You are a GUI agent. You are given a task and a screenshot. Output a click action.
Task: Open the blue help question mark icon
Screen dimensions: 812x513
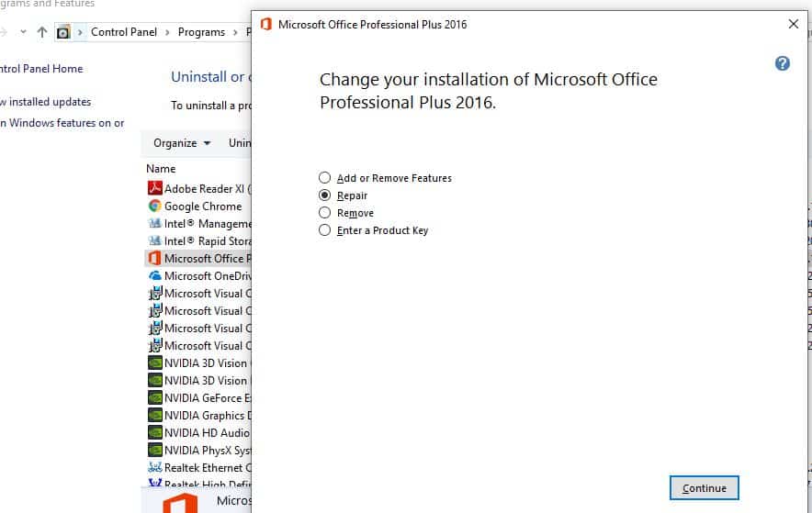[x=782, y=63]
